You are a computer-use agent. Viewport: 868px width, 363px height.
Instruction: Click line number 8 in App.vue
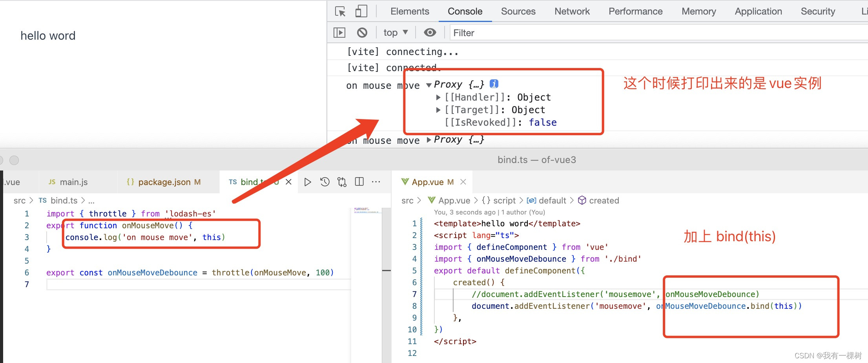[x=414, y=306]
